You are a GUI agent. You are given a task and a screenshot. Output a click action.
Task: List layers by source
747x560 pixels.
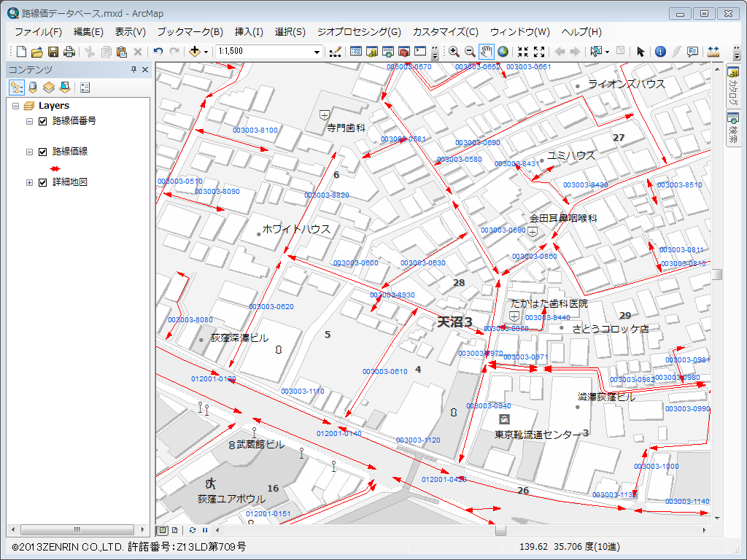click(x=33, y=87)
